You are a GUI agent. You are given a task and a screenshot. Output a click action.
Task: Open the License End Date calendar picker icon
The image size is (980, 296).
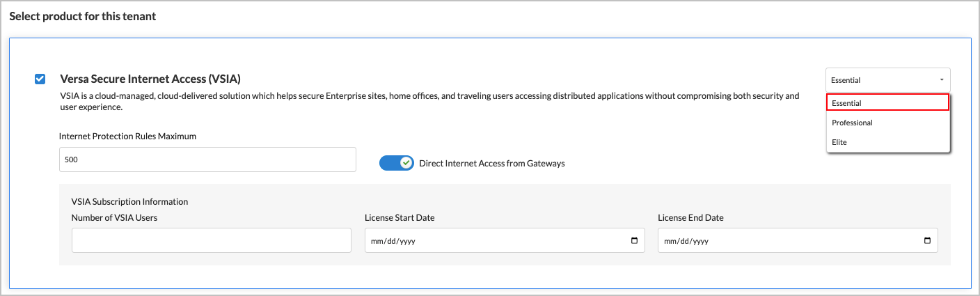[x=927, y=241]
